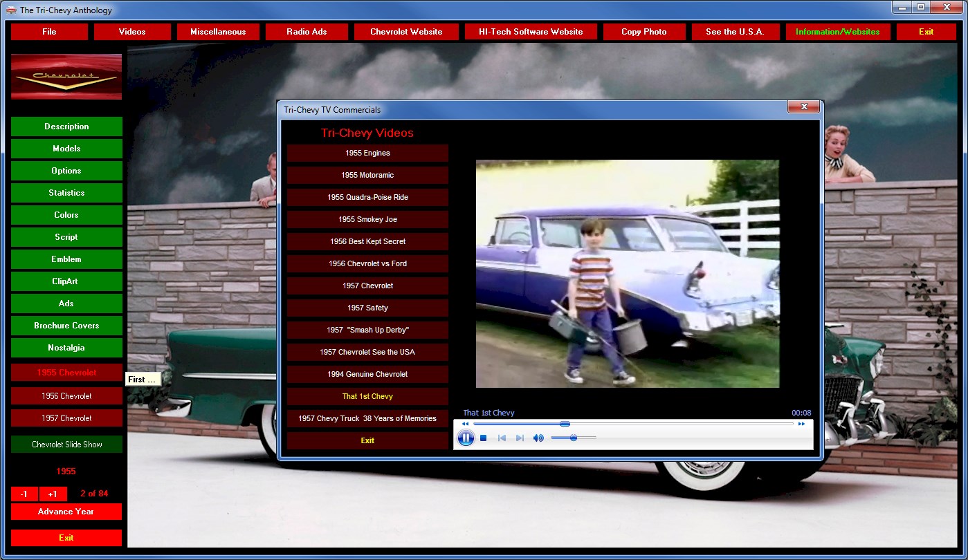This screenshot has height=560, width=968.
Task: Open the Script section
Action: [x=66, y=237]
